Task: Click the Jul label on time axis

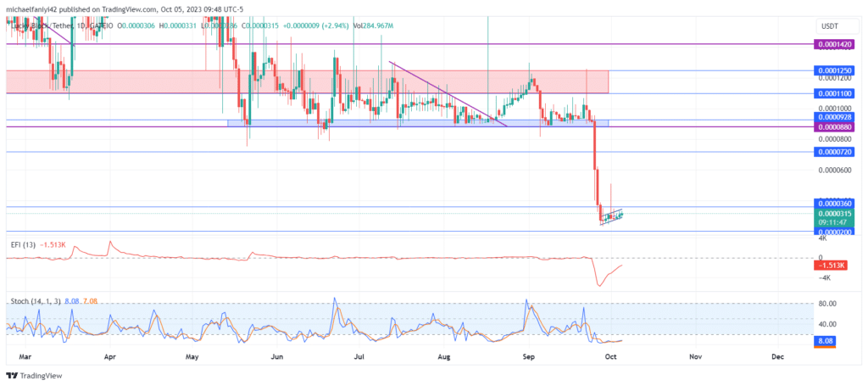Action: point(359,357)
